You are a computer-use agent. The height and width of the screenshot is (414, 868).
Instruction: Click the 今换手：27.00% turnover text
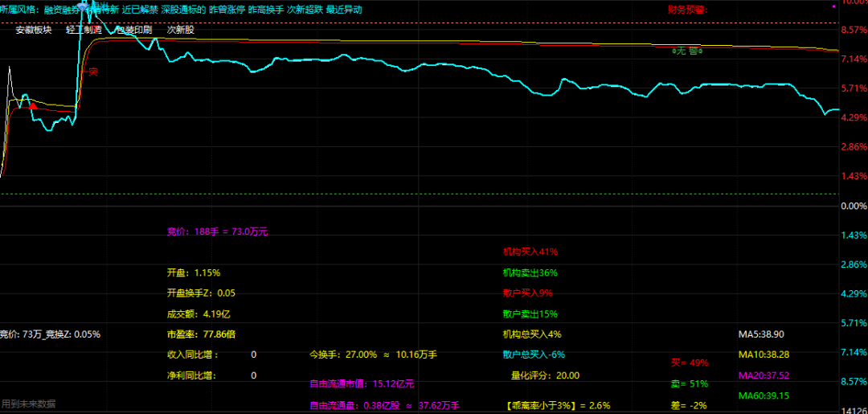(x=343, y=355)
